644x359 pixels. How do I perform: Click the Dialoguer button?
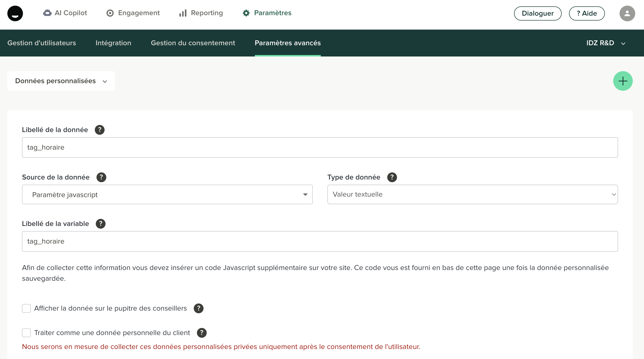[537, 13]
